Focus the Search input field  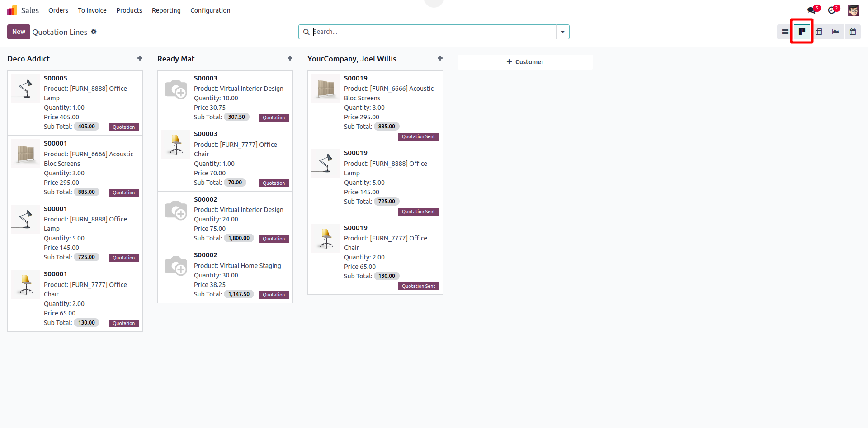coord(433,32)
